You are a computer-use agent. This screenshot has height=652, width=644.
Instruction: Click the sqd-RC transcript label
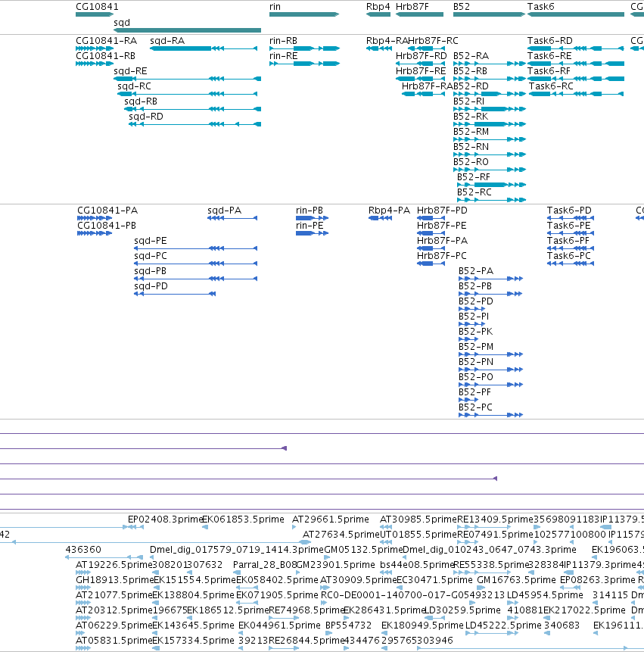click(134, 86)
